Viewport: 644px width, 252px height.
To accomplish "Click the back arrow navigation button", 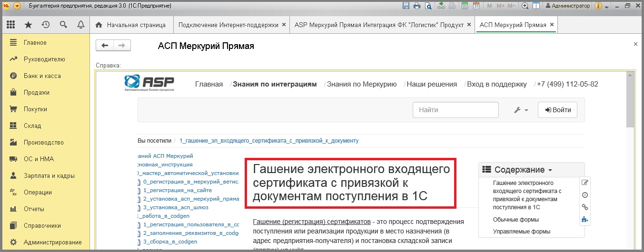I will coord(105,45).
